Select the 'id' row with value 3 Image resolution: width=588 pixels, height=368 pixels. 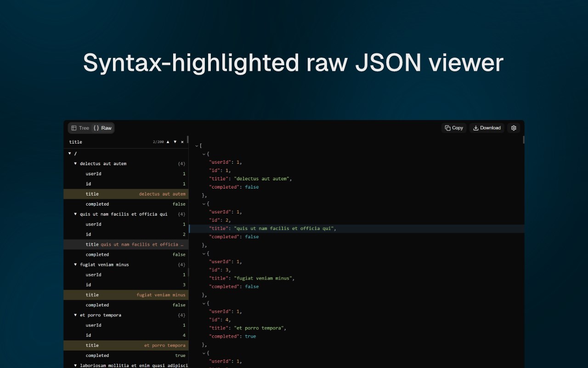click(126, 285)
